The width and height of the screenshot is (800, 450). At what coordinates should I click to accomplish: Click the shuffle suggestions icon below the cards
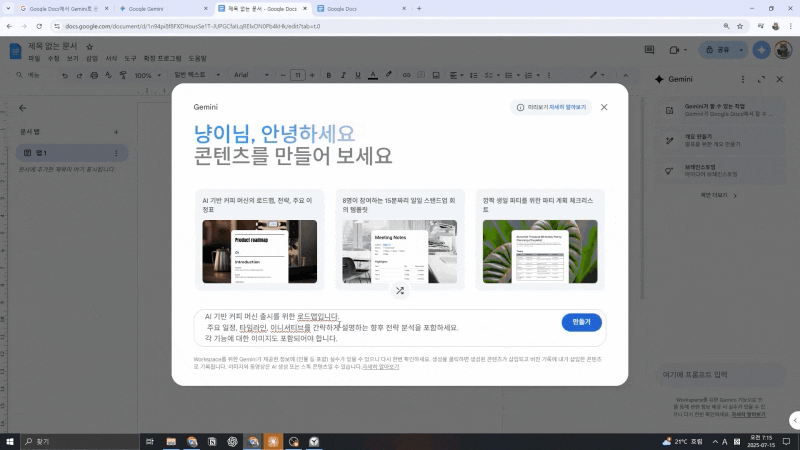coord(399,291)
